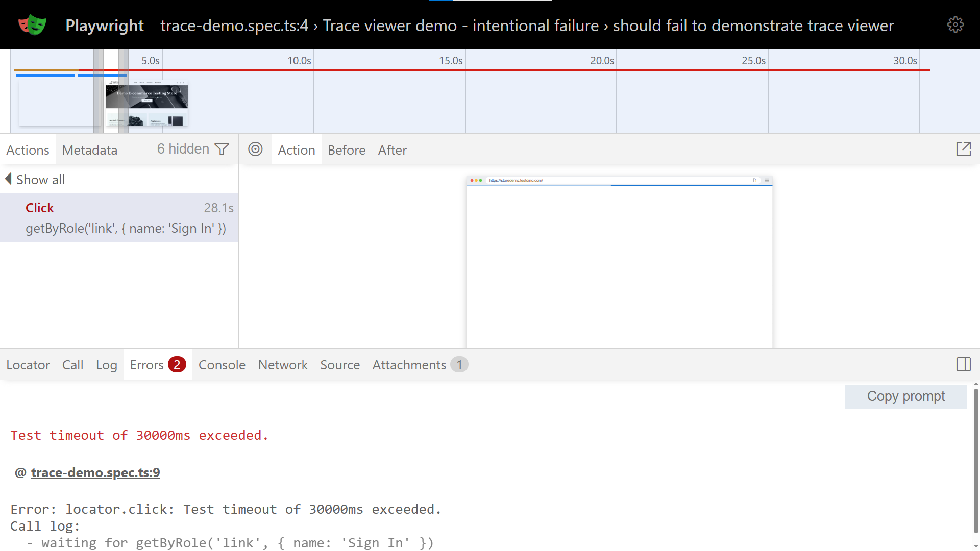This screenshot has height=551, width=980.
Task: Click the snapshot reload icon
Action: pos(754,180)
